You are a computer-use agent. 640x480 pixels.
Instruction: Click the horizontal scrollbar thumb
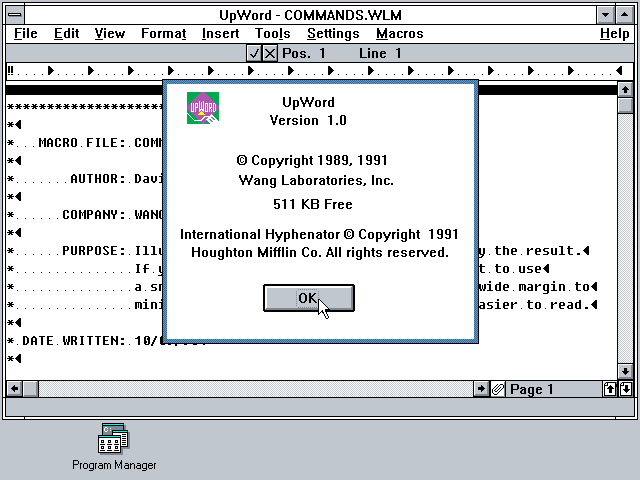tap(31, 389)
